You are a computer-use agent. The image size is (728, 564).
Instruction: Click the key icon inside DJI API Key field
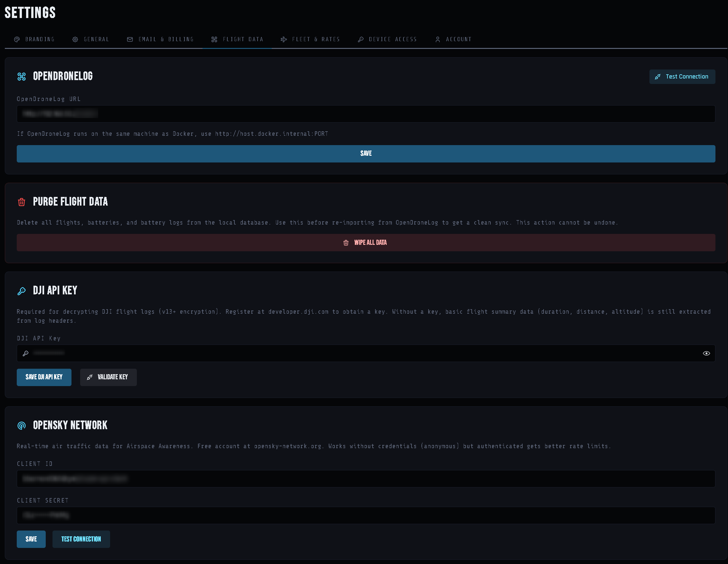[26, 353]
